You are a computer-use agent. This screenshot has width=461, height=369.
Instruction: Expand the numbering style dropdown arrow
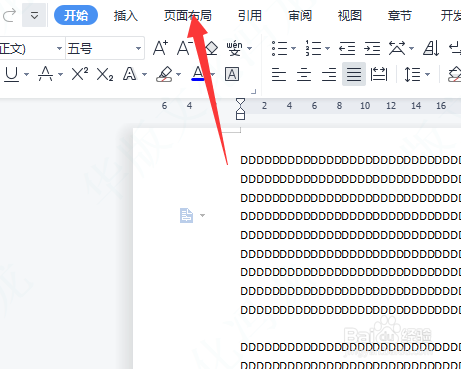coord(328,49)
